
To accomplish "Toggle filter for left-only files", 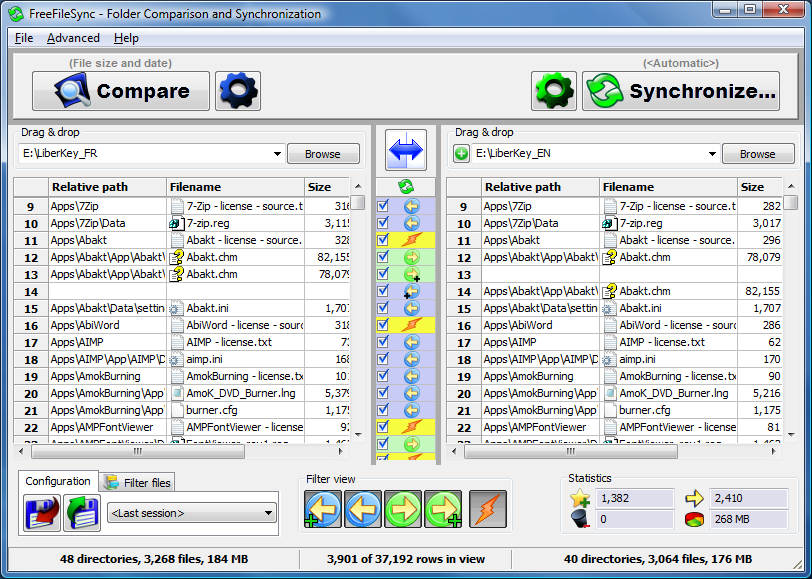I will pyautogui.click(x=323, y=510).
